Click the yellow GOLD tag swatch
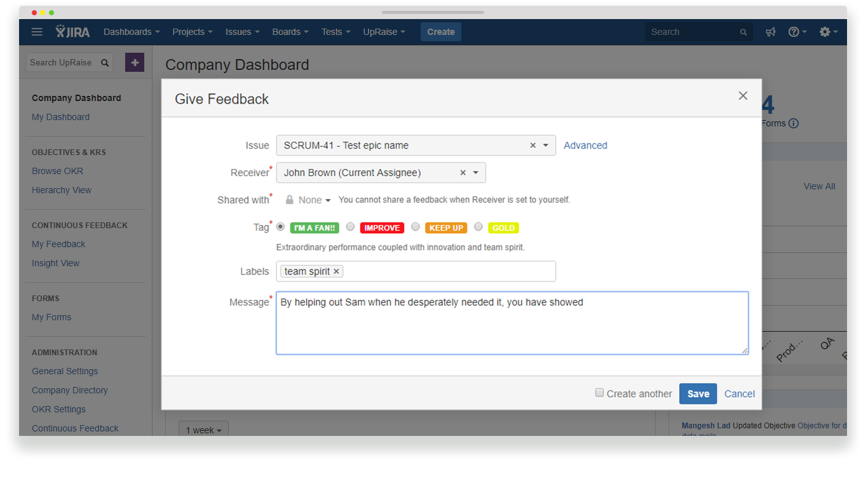The image size is (868, 488). click(503, 227)
